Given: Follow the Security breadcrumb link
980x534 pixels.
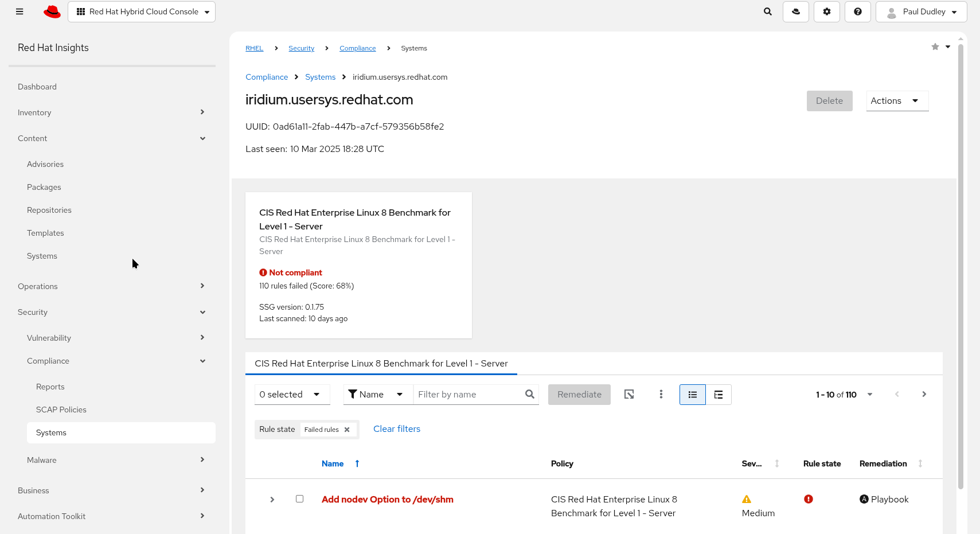Looking at the screenshot, I should [302, 48].
